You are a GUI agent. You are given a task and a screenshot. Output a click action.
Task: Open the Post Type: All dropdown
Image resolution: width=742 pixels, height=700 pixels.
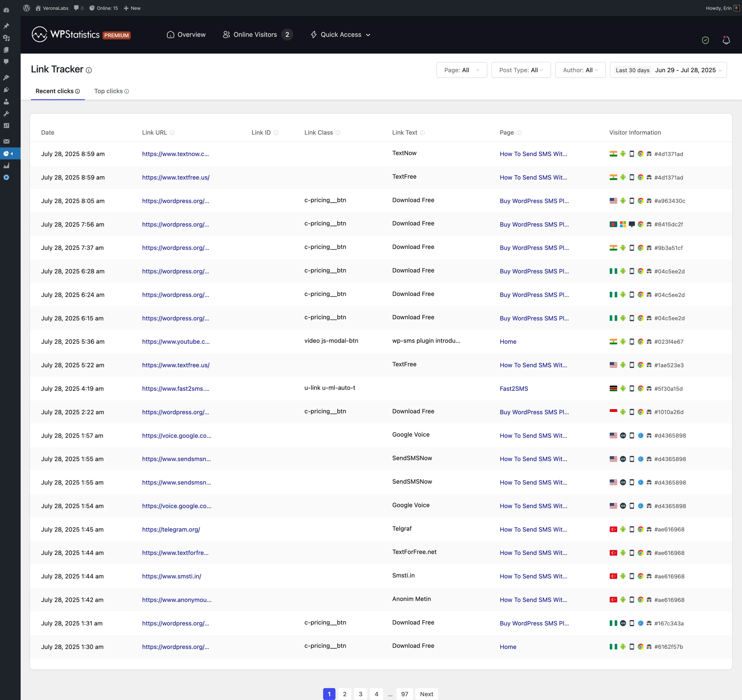(521, 70)
